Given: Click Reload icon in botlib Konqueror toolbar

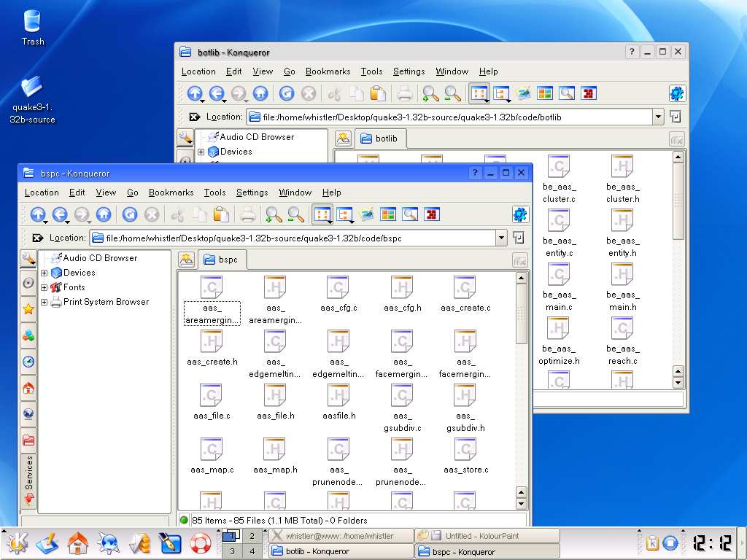Looking at the screenshot, I should [286, 93].
